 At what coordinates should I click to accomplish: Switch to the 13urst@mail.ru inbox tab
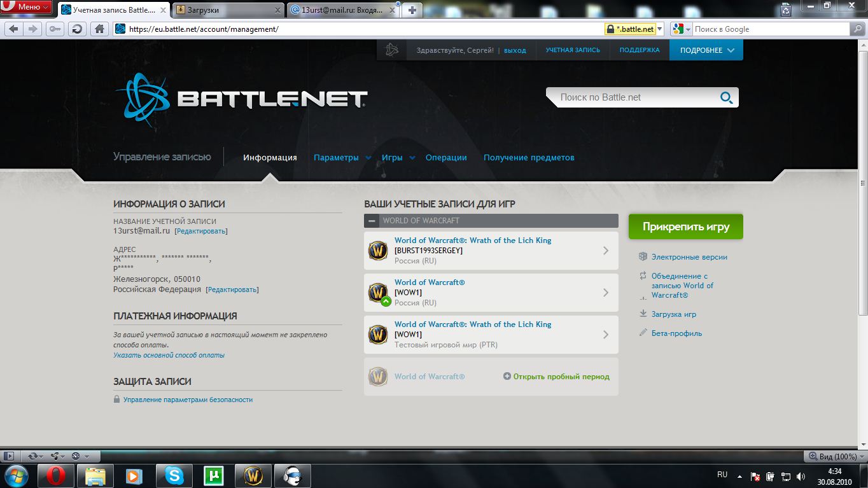click(x=344, y=10)
